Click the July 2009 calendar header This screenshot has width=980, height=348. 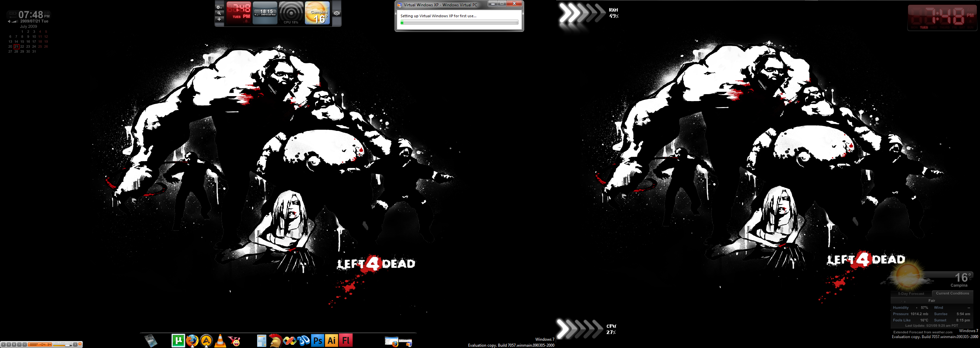tap(28, 26)
